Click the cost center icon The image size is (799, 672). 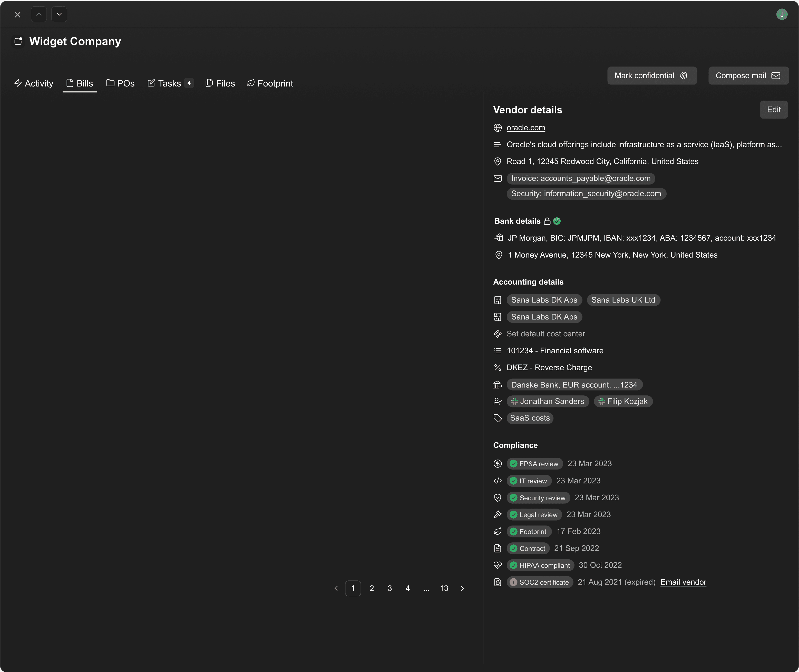(x=498, y=334)
